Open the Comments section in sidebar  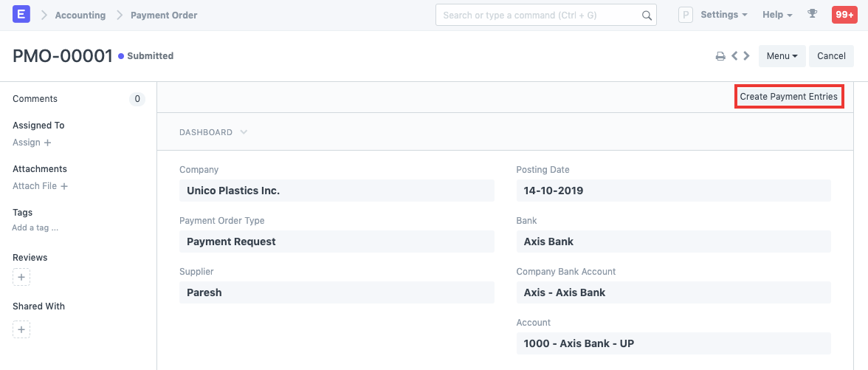pos(35,99)
